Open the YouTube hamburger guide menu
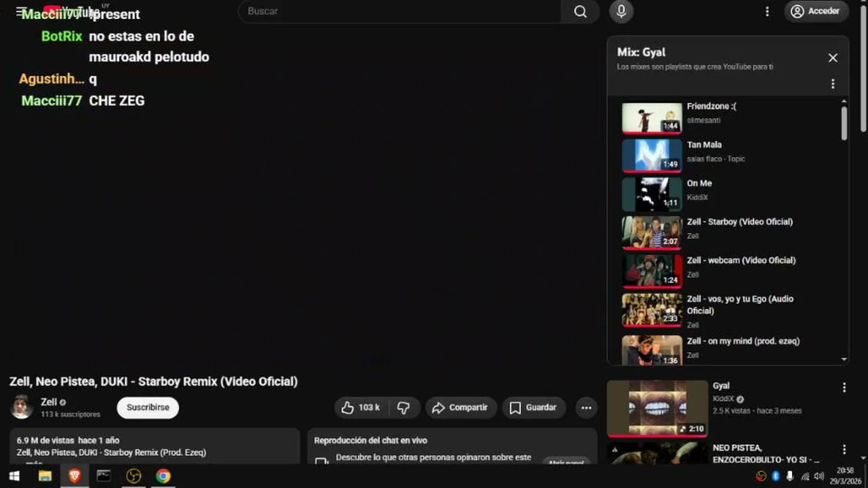868x488 pixels. (x=21, y=12)
